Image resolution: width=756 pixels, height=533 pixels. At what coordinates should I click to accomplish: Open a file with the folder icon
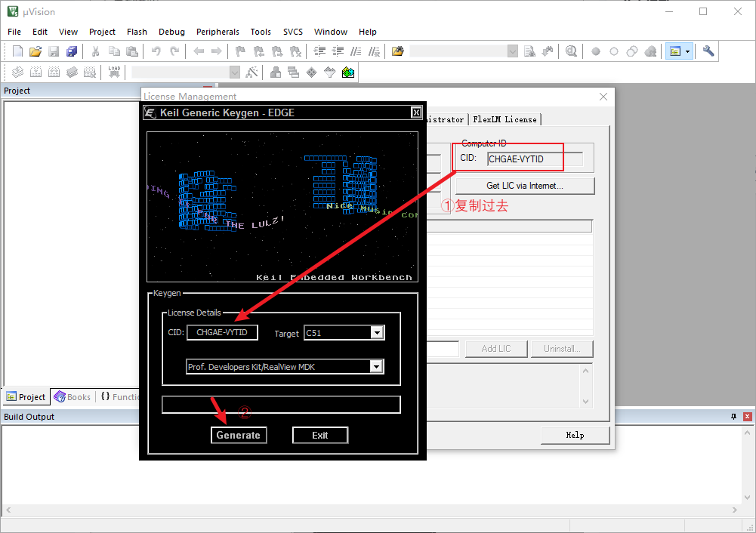pos(35,51)
